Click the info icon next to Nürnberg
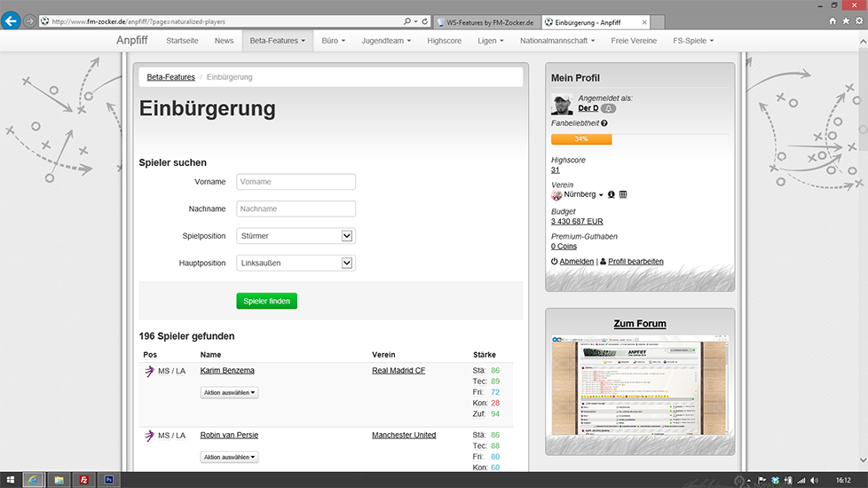The height and width of the screenshot is (488, 868). pos(612,194)
